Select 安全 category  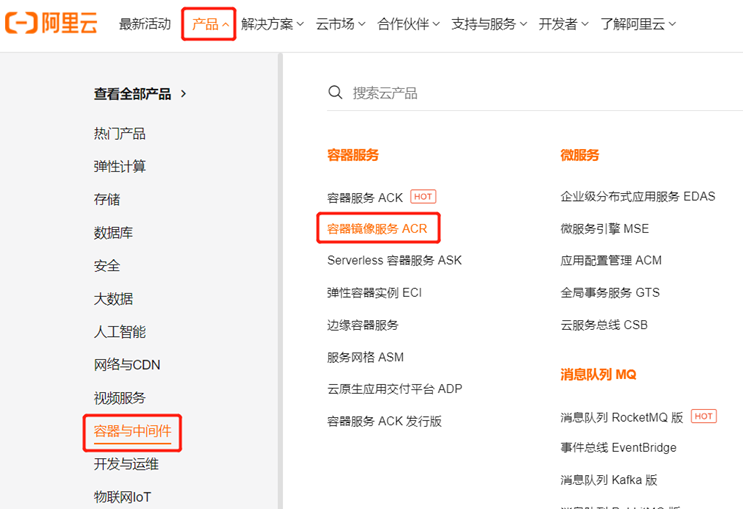pos(107,266)
